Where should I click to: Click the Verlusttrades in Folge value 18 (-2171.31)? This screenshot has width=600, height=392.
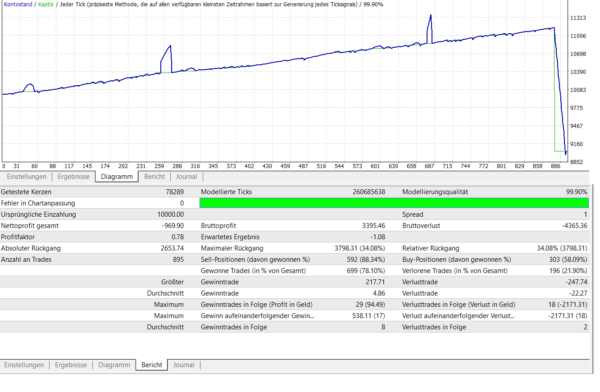567,305
